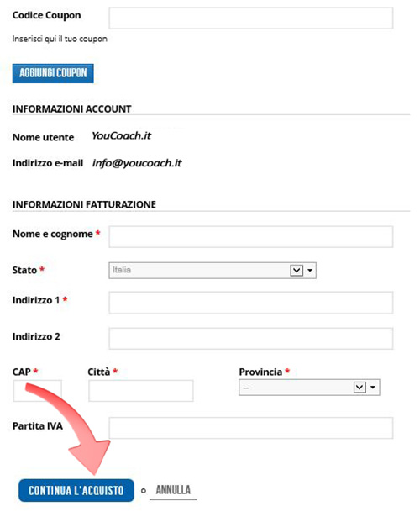
Task: Click the boxed chevron icon in Provincia dropdown
Action: [360, 387]
